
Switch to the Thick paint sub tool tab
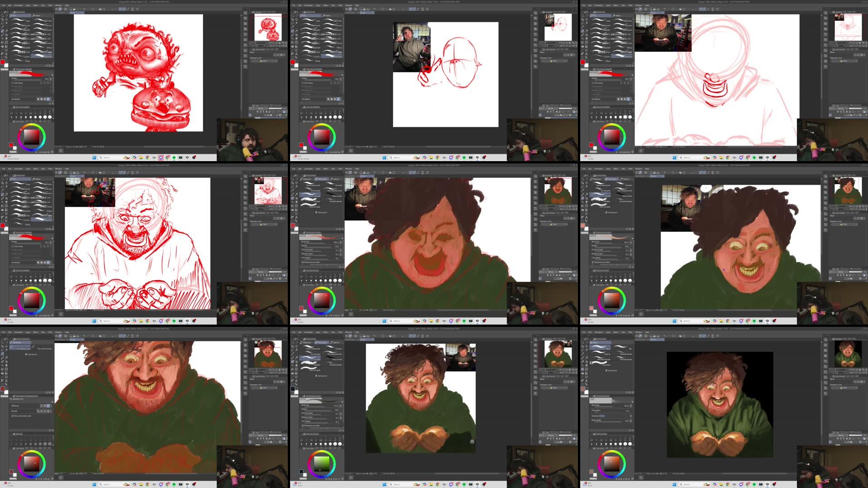coord(321,179)
